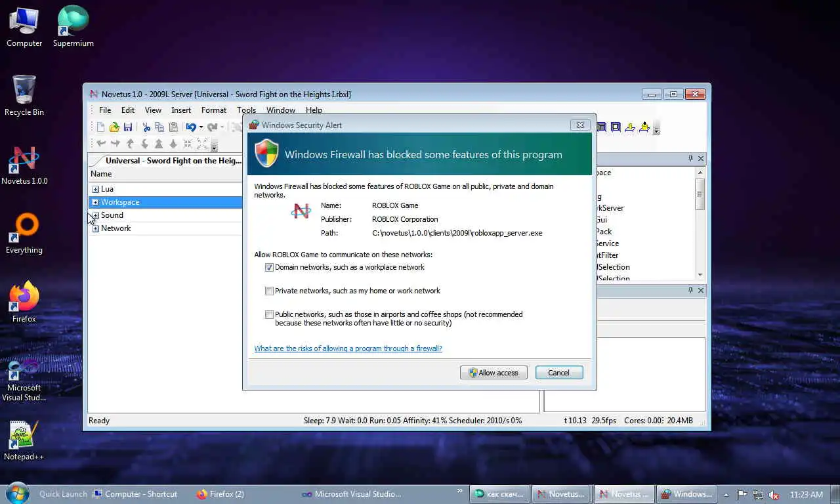
Task: Check the Private networks checkbox
Action: (x=269, y=291)
